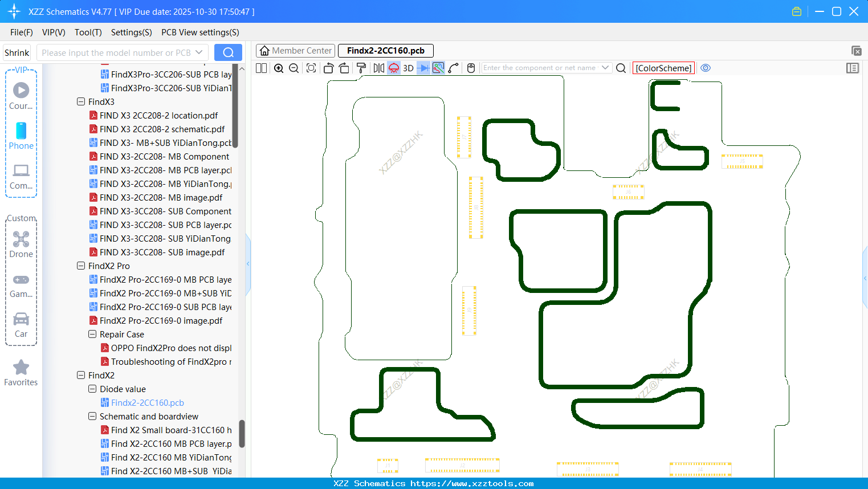Click the wallet icon in title bar
Image resolution: width=868 pixels, height=489 pixels.
click(x=797, y=11)
